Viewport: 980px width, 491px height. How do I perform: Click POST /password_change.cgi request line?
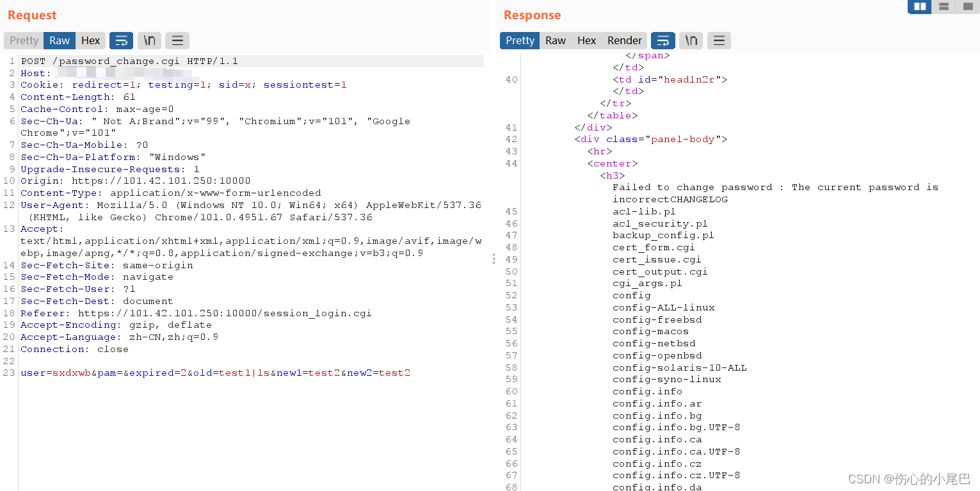(x=129, y=61)
